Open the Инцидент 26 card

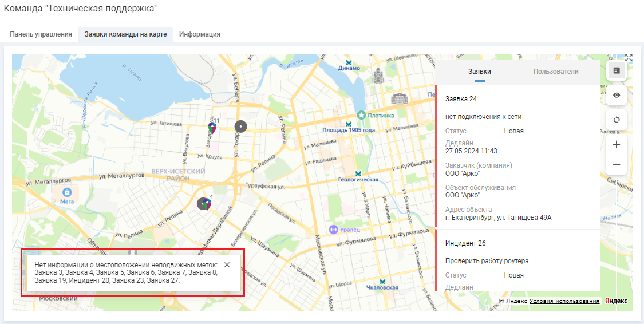click(x=465, y=243)
